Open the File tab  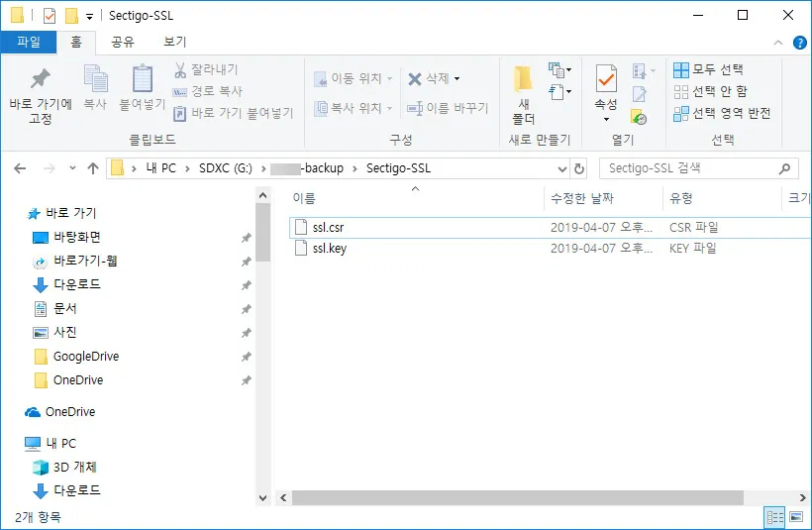pos(28,43)
